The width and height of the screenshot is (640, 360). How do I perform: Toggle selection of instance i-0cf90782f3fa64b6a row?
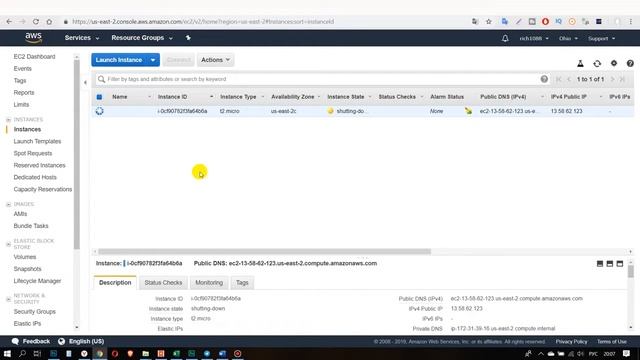coord(99,111)
